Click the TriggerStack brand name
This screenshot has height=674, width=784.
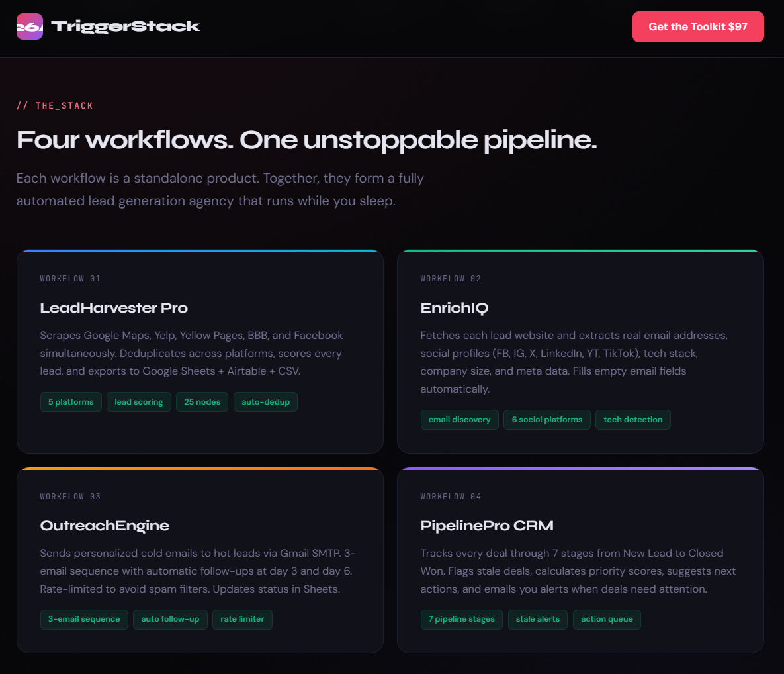tap(126, 26)
